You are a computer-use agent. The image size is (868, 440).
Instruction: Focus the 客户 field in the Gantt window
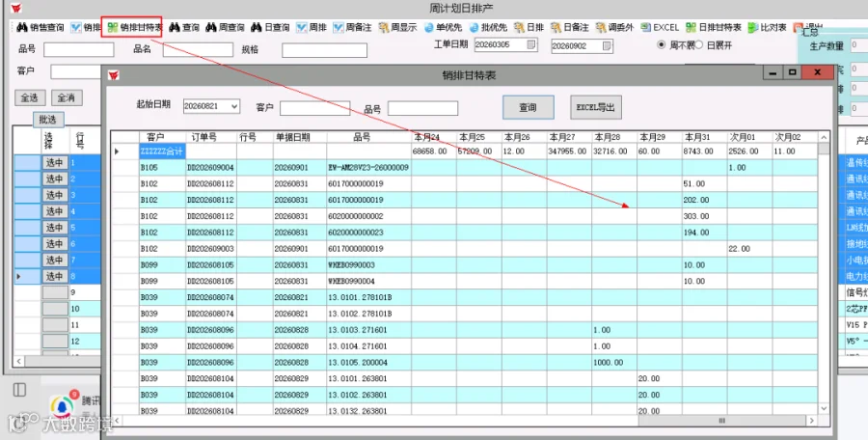point(315,108)
